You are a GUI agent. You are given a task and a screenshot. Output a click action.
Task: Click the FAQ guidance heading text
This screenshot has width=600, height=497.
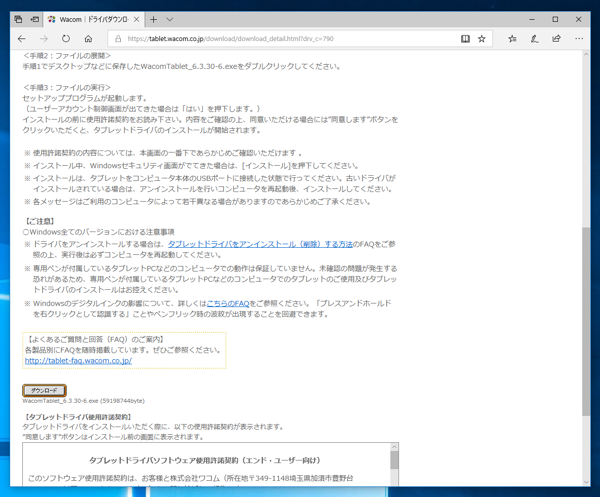96,339
